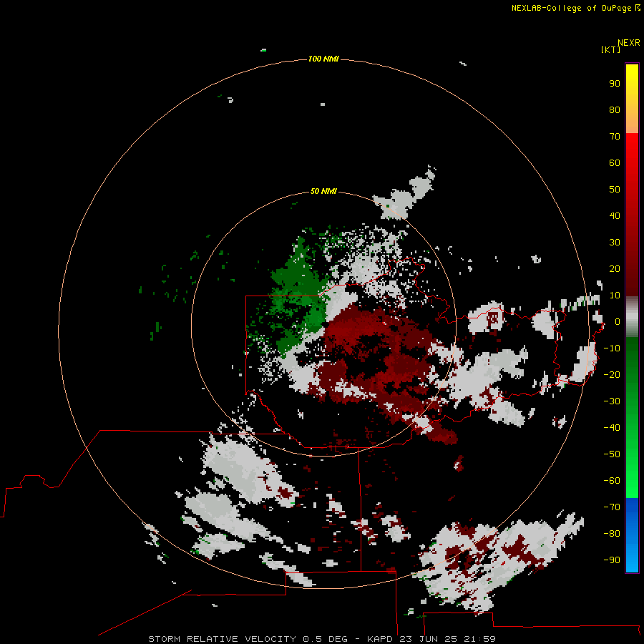
Task: Click the 70 value on the velocity scale
Action: click(615, 137)
